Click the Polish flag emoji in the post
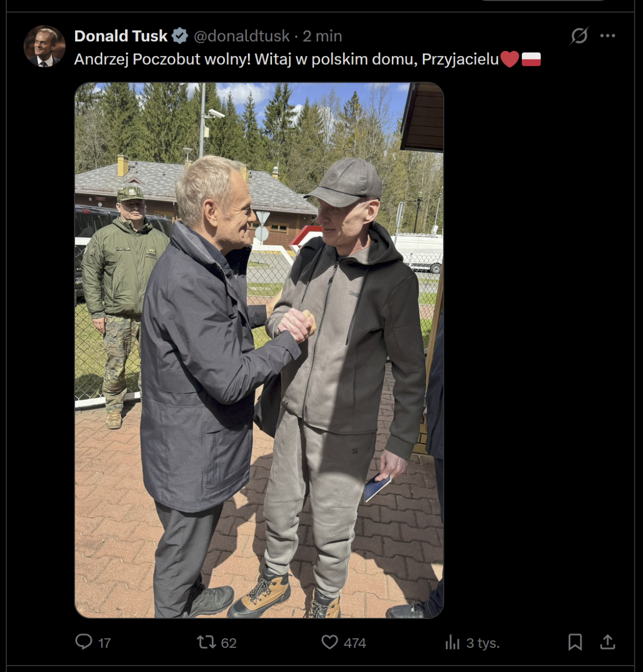Image resolution: width=643 pixels, height=672 pixels. point(531,59)
